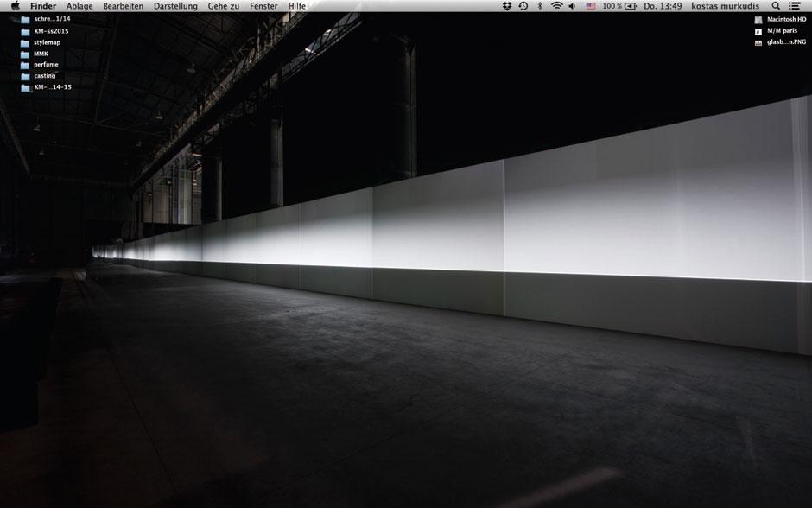Open the US flag input source menu
Image resolution: width=812 pixels, height=508 pixels.
pyautogui.click(x=590, y=6)
